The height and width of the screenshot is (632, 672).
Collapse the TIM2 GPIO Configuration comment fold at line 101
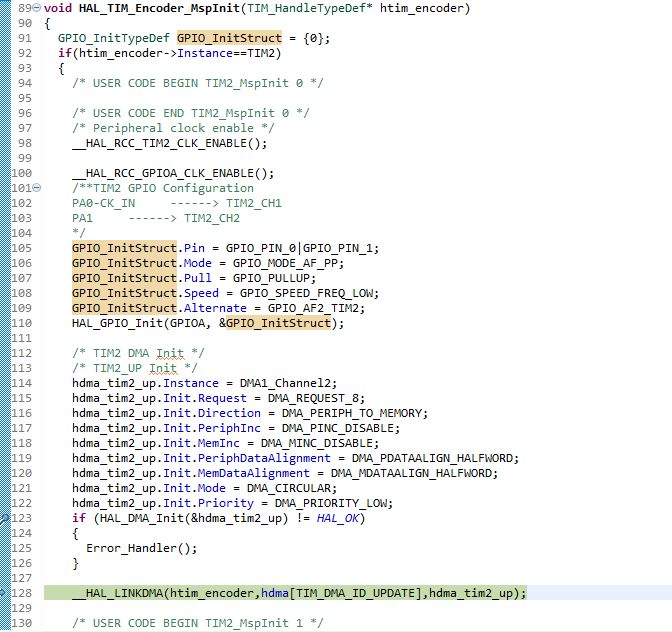tap(37, 188)
